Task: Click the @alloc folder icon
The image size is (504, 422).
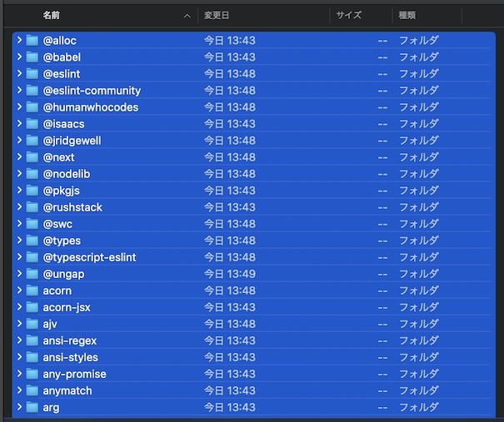Action: pos(32,41)
